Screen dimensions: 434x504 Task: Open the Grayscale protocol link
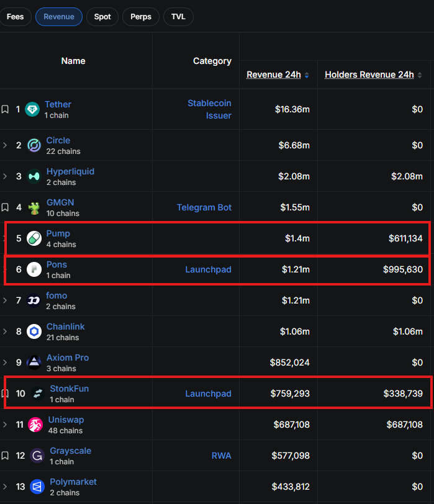coord(70,451)
